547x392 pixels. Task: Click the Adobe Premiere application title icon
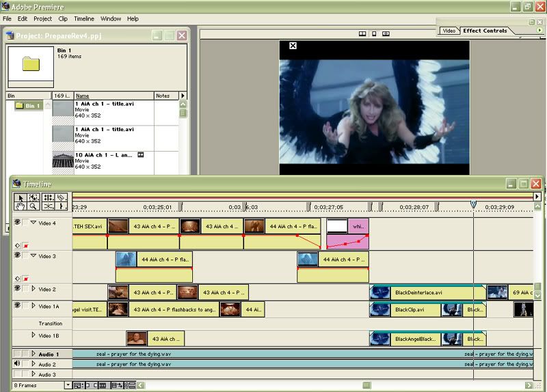pyautogui.click(x=5, y=6)
